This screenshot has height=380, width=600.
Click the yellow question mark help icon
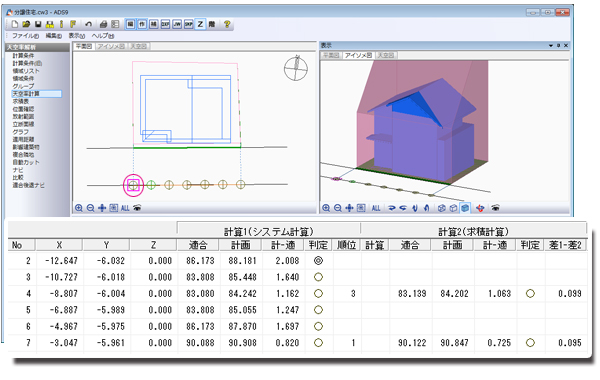pos(227,24)
